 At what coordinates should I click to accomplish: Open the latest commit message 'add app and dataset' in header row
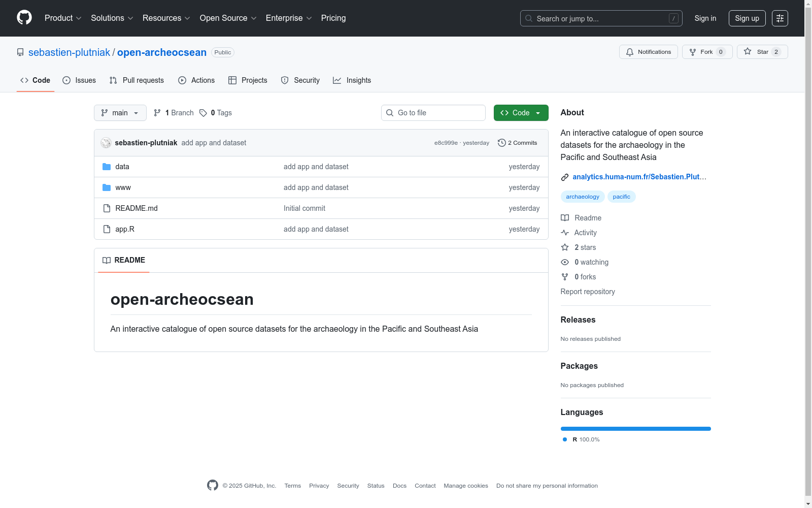(214, 143)
